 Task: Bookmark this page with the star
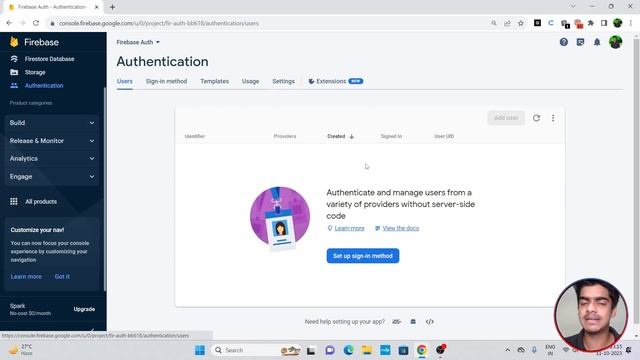click(521, 23)
